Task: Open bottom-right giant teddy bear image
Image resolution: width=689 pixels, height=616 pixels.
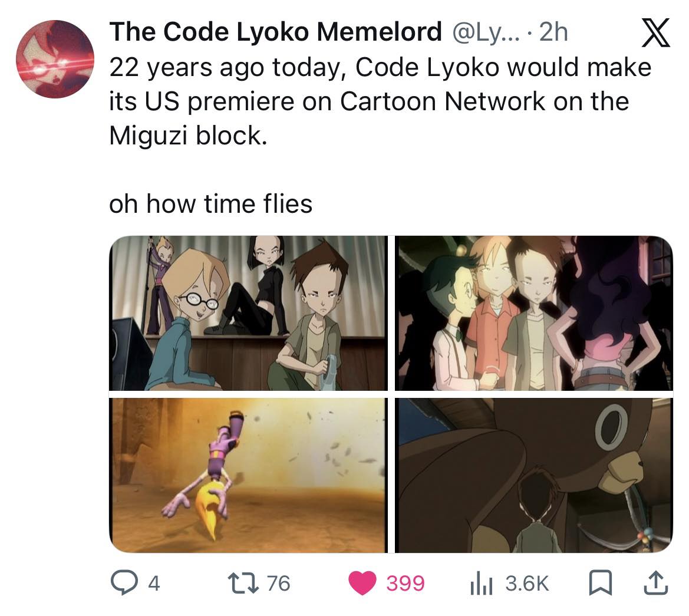Action: click(534, 475)
